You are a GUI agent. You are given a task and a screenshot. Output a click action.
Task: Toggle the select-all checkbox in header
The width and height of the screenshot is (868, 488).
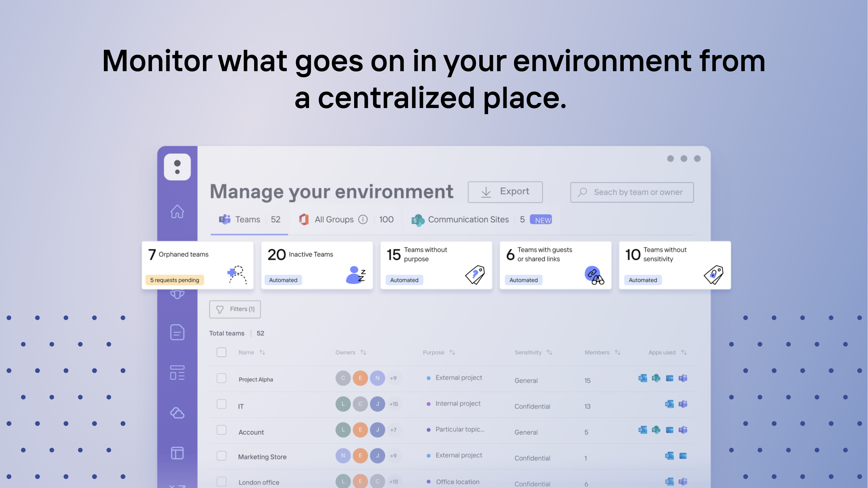pyautogui.click(x=221, y=353)
